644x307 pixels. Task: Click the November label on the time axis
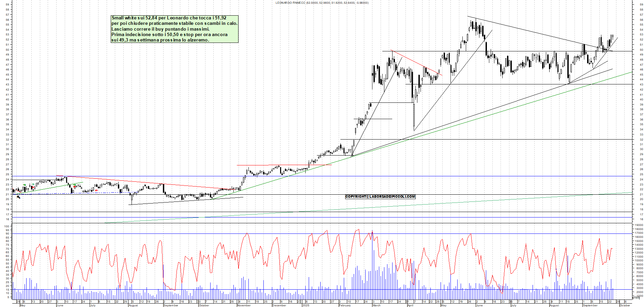[x=244, y=305]
